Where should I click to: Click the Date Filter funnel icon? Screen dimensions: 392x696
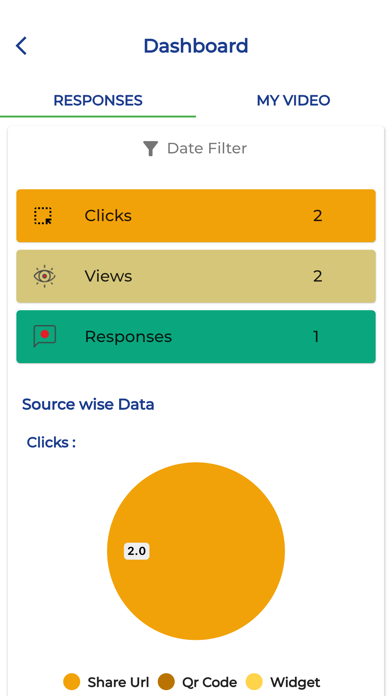click(150, 148)
